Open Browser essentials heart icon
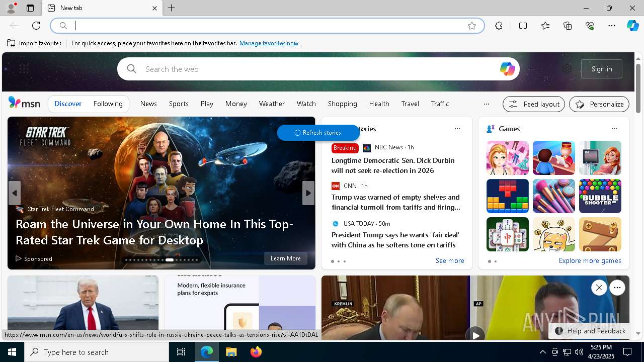This screenshot has height=362, width=644. pos(590,26)
